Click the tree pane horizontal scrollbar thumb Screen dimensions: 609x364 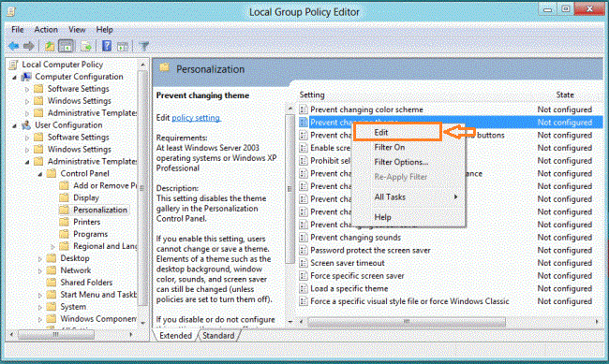click(55, 334)
